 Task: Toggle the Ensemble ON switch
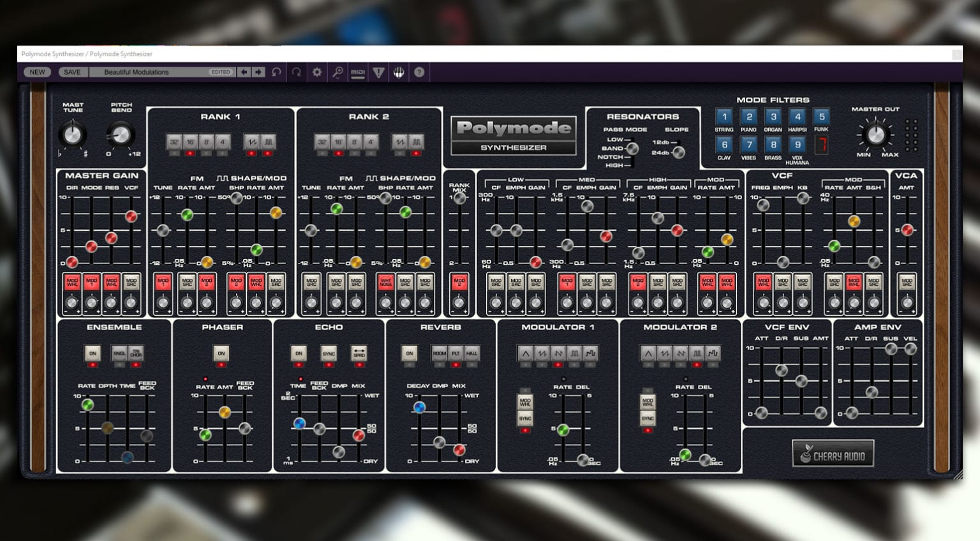tap(92, 353)
